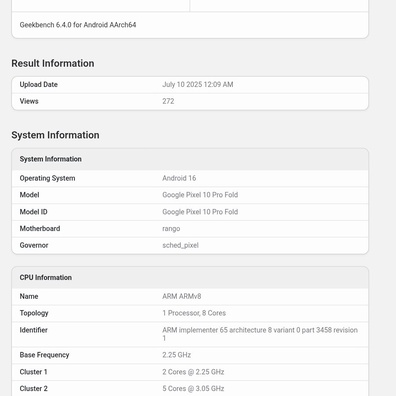Click the Geekbench 6.4.0 for Android AArch64 text
This screenshot has height=396, width=396.
tap(78, 25)
